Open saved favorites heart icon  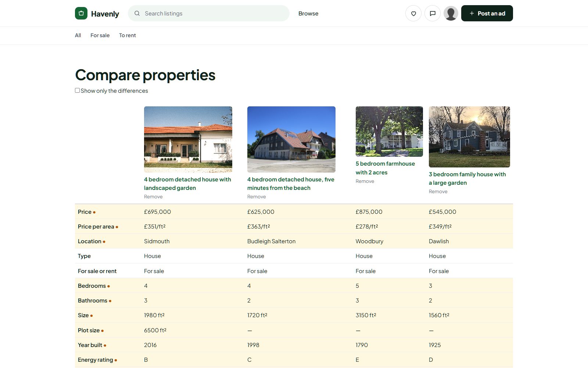point(413,13)
